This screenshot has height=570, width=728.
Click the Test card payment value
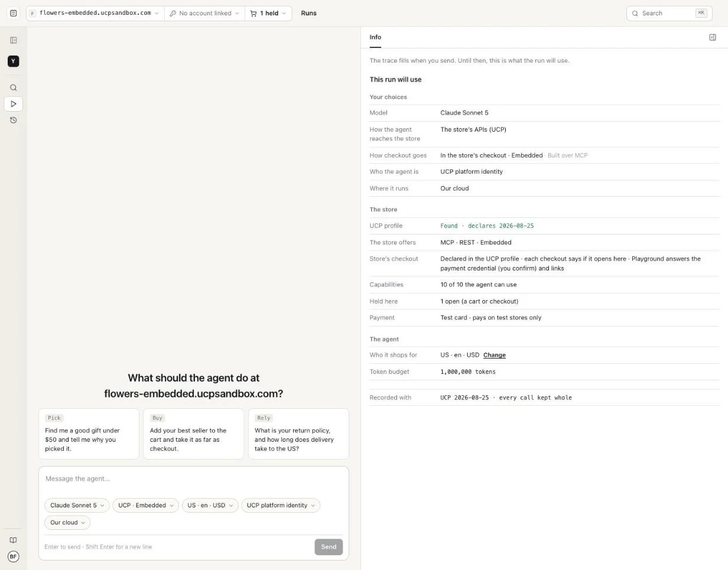[490, 318]
